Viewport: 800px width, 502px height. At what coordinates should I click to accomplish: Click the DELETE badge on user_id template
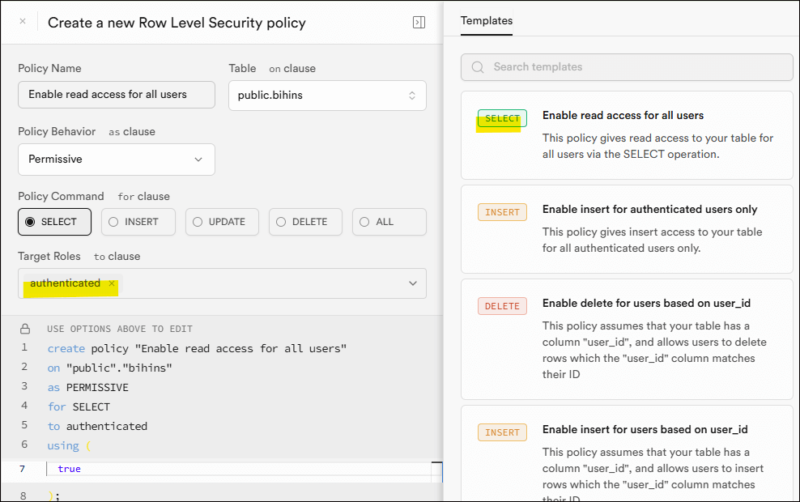click(502, 306)
